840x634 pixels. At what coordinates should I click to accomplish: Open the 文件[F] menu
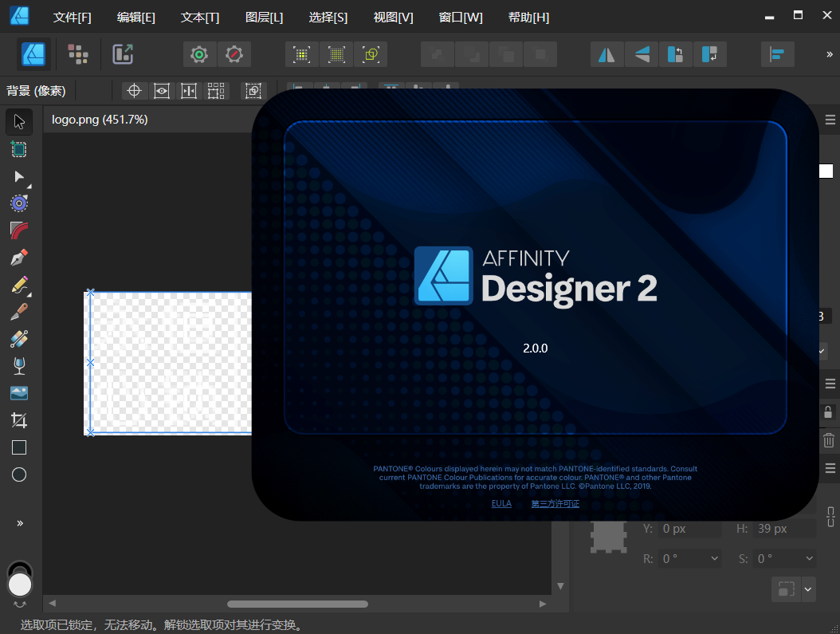pos(73,18)
